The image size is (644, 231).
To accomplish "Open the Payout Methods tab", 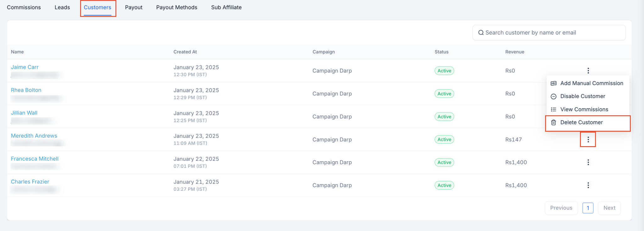I will point(177,7).
